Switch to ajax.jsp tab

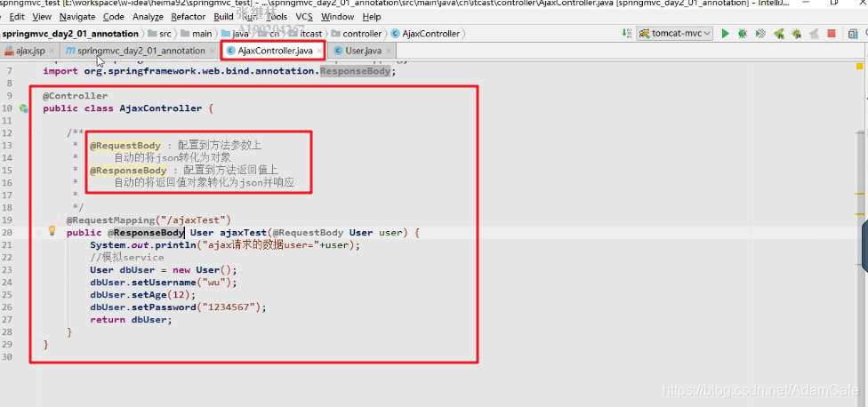point(30,51)
